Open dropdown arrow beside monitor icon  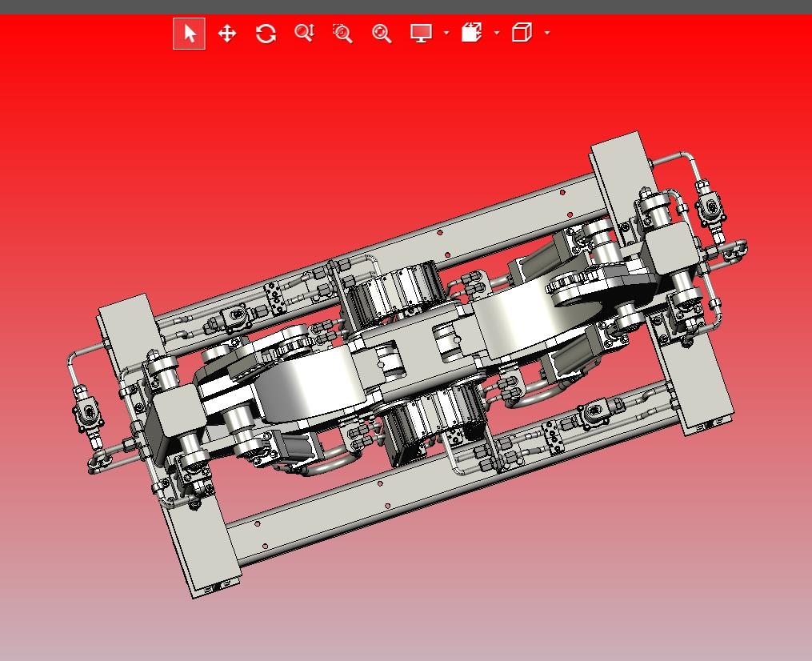[x=446, y=33]
